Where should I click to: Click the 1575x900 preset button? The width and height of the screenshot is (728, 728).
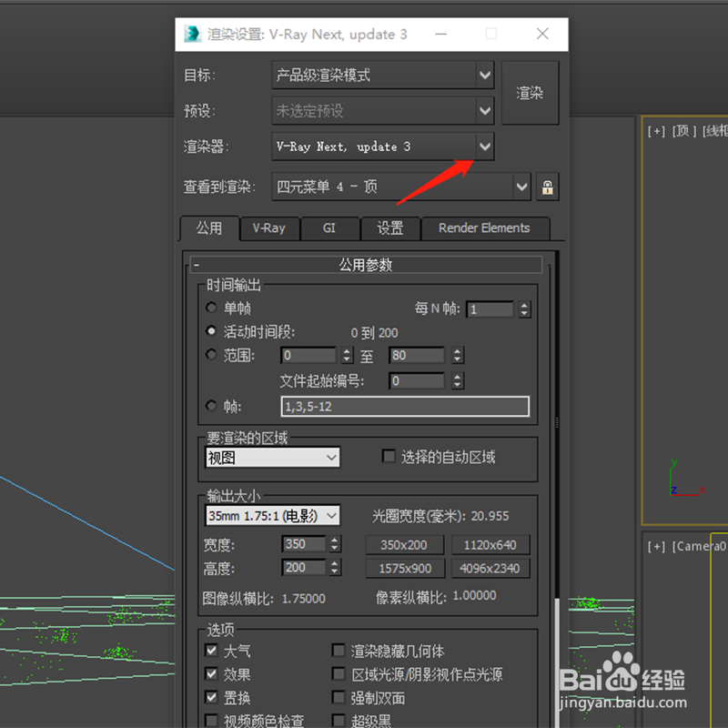pos(404,568)
